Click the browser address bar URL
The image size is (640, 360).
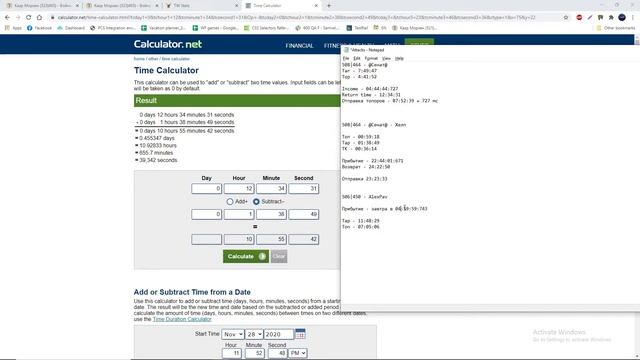click(297, 18)
